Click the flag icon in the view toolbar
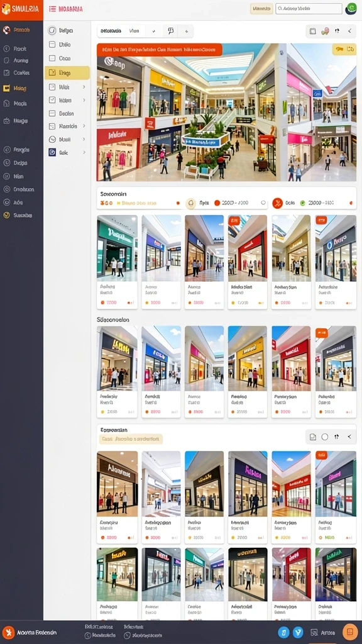The height and width of the screenshot is (644, 362). pos(171,31)
